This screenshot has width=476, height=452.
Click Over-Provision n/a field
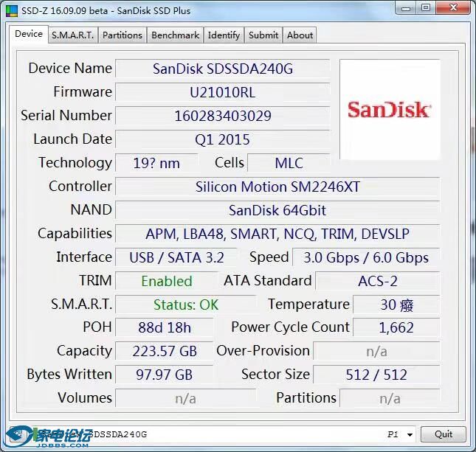coord(376,351)
